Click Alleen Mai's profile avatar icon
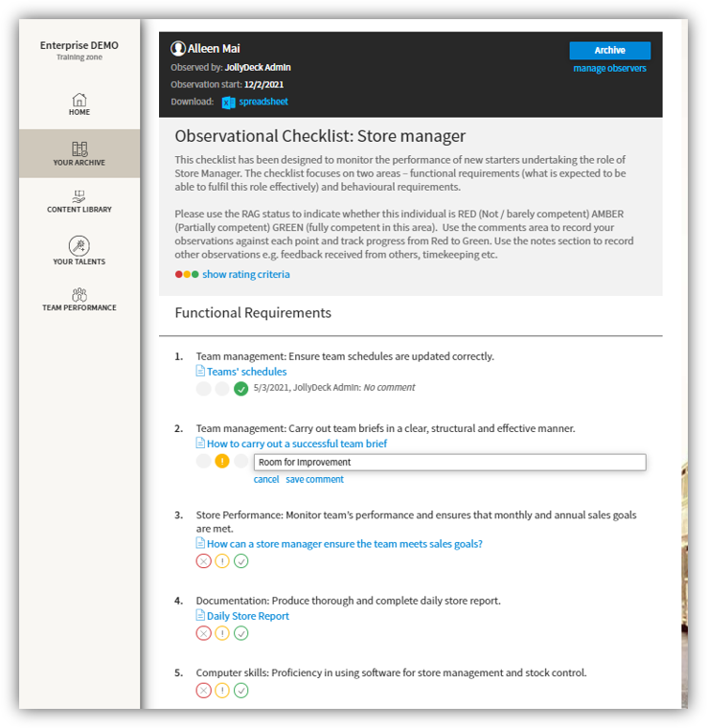 [x=178, y=48]
